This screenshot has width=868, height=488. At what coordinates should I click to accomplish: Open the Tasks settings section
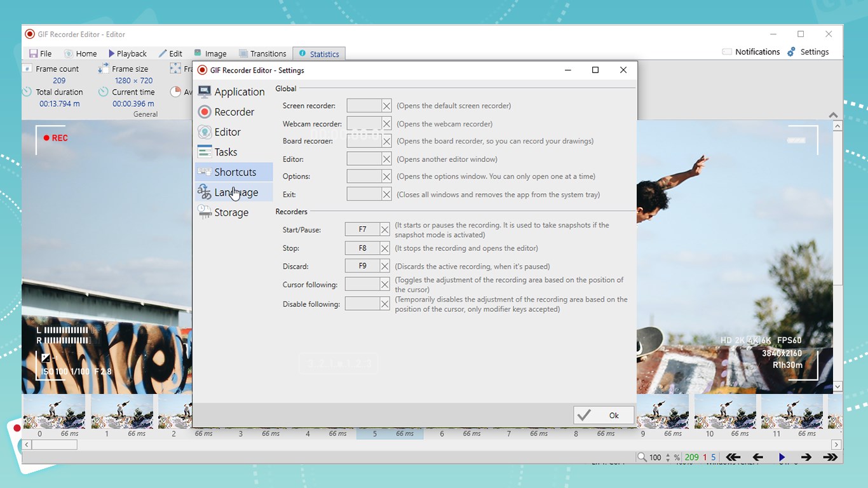coord(226,152)
